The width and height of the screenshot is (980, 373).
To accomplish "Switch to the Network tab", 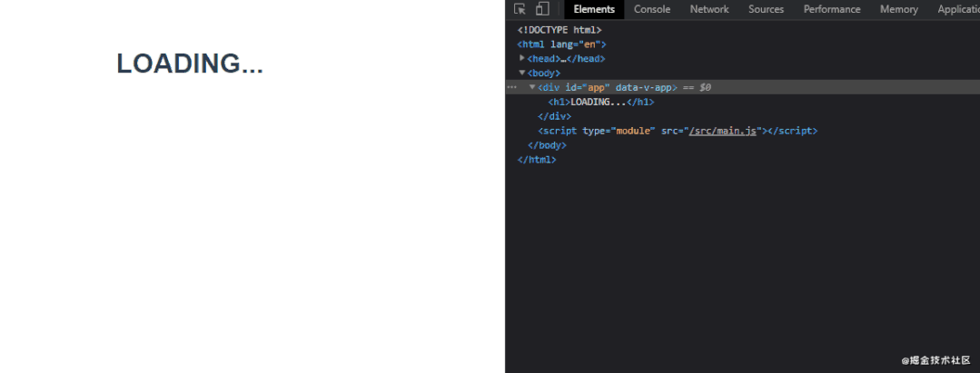I will point(709,9).
